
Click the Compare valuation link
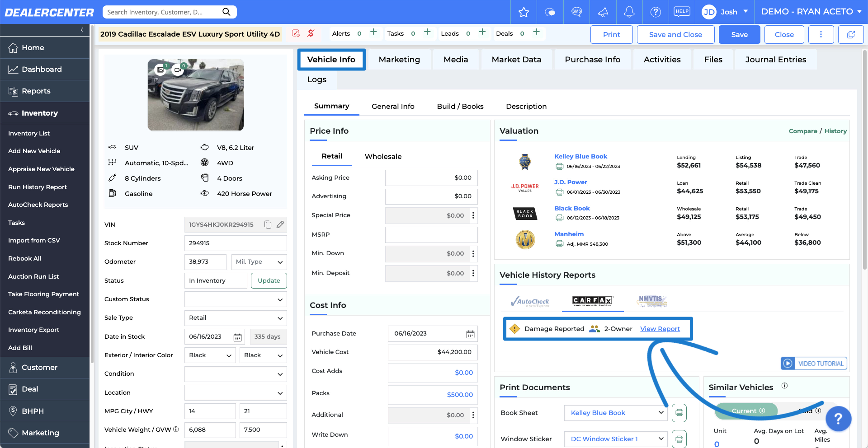803,131
